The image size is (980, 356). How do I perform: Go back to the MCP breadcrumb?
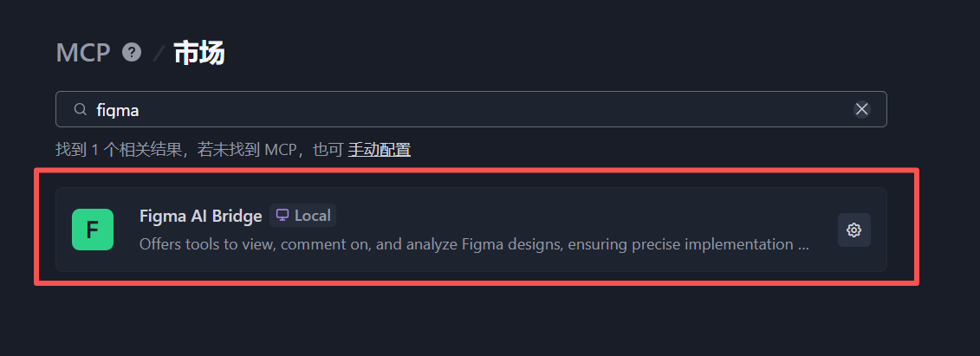pyautogui.click(x=83, y=53)
